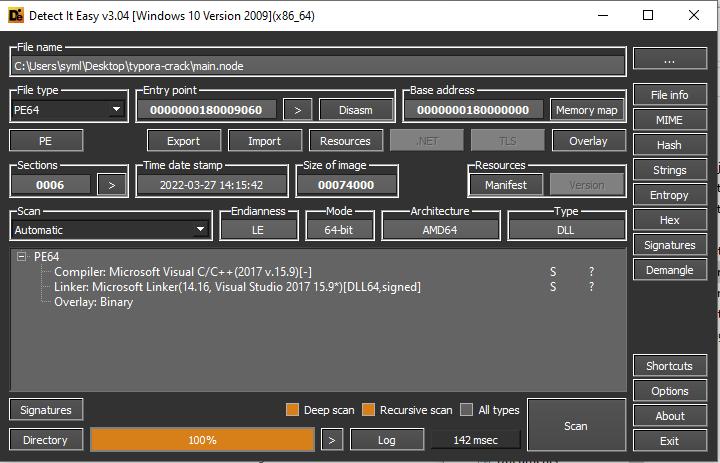This screenshot has width=720, height=463.
Task: Click the arrow button next to Sections count
Action: tap(112, 184)
